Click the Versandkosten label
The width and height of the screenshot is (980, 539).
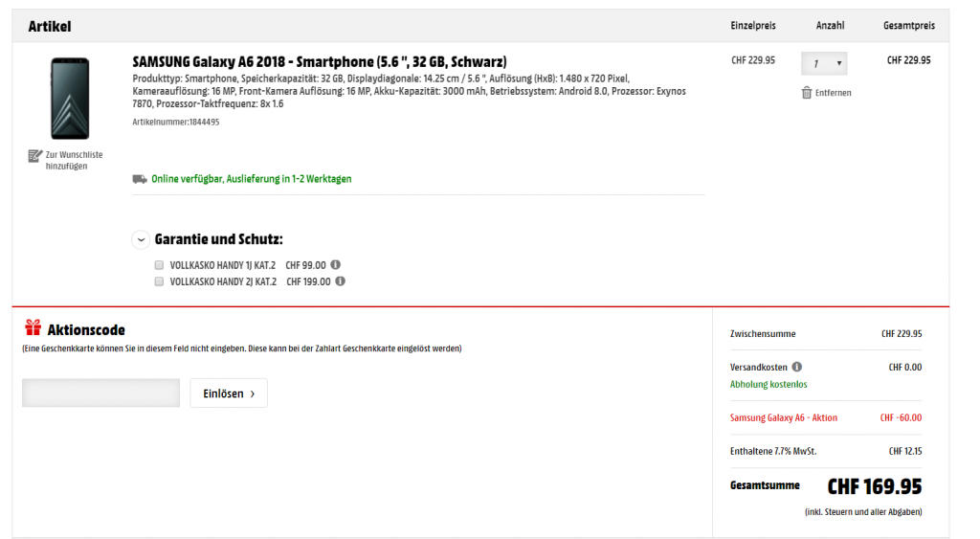click(x=758, y=367)
